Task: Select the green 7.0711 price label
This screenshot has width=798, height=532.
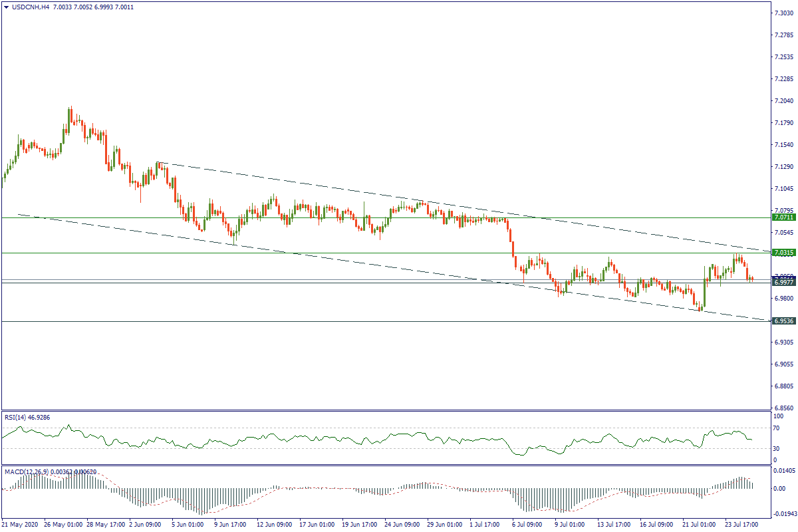Action: (783, 217)
